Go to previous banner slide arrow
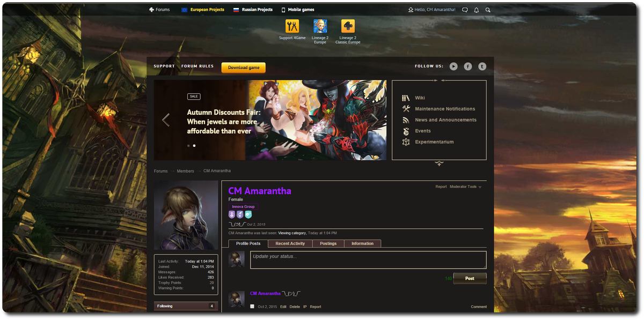Viewport: 644px width, 320px height. [x=166, y=120]
